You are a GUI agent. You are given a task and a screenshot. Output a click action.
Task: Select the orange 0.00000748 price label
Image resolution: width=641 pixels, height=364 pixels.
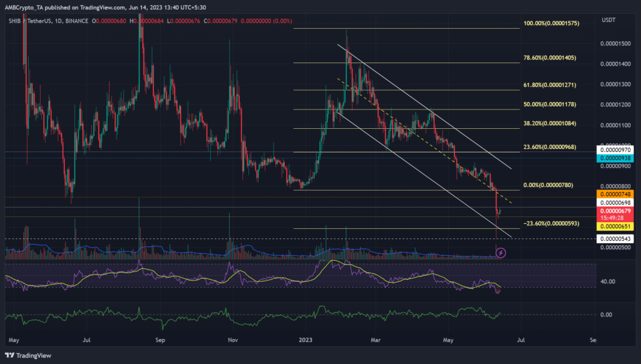[x=616, y=195]
